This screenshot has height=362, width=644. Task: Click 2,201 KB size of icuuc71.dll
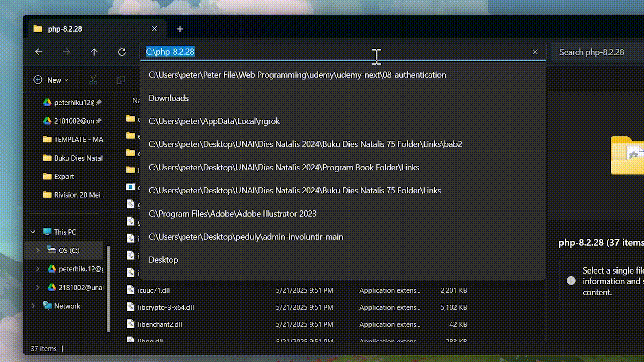(453, 290)
